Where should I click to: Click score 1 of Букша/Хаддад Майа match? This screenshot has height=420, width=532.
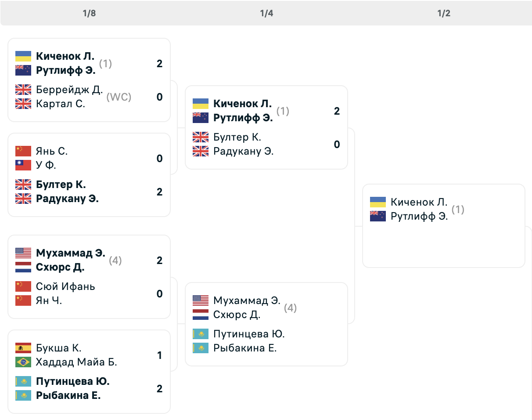pyautogui.click(x=160, y=355)
